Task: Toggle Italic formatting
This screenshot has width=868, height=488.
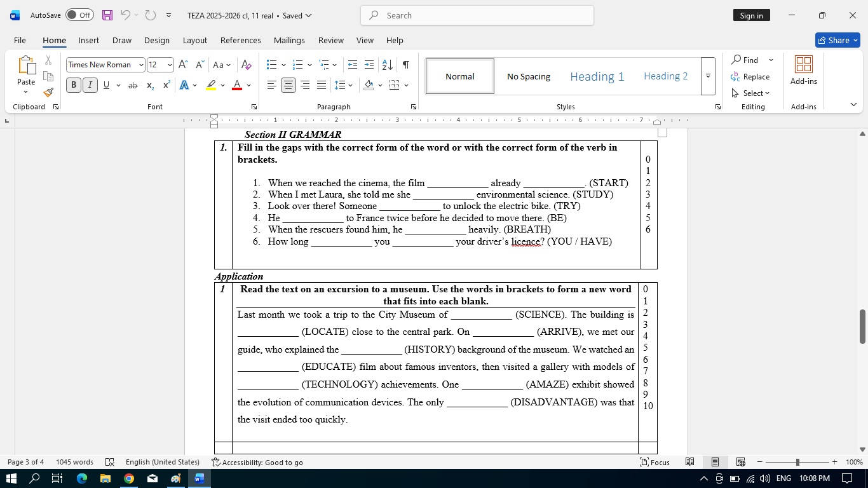Action: (x=90, y=85)
